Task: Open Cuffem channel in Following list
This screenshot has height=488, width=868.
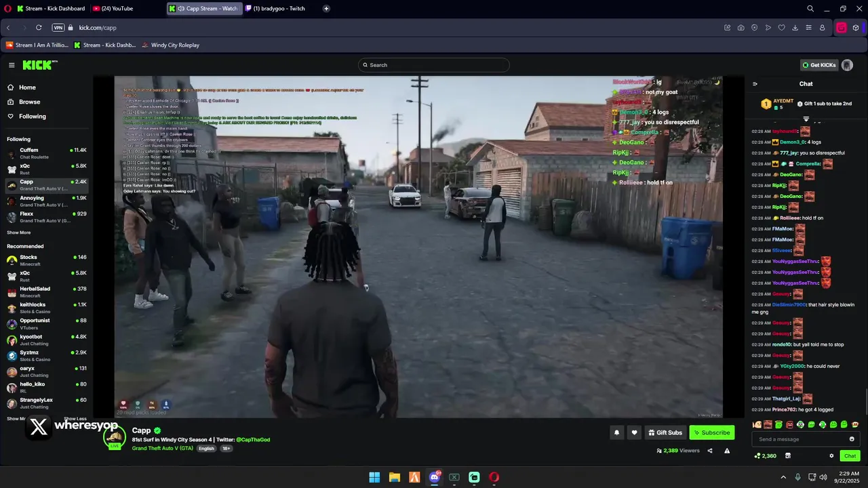Action: 46,153
